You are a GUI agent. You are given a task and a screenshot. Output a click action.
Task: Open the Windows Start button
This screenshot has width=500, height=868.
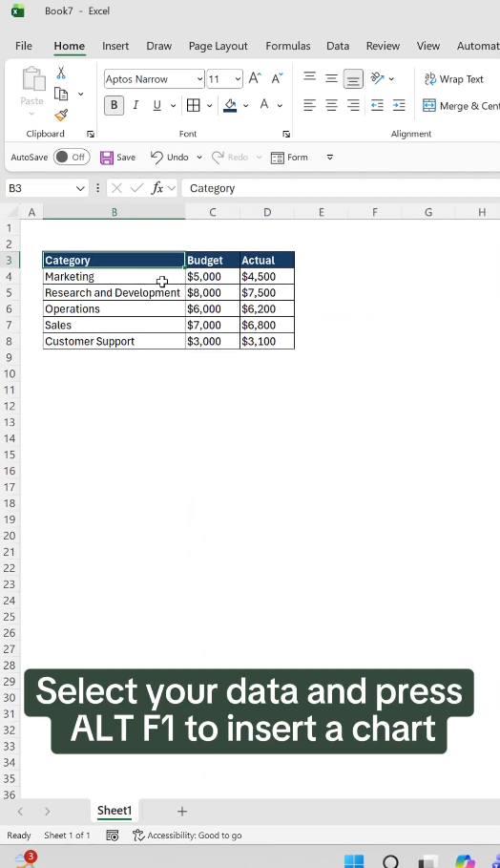tap(354, 861)
